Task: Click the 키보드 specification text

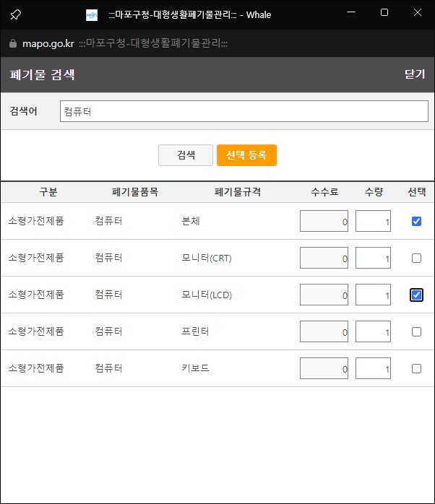Action: pyautogui.click(x=195, y=368)
